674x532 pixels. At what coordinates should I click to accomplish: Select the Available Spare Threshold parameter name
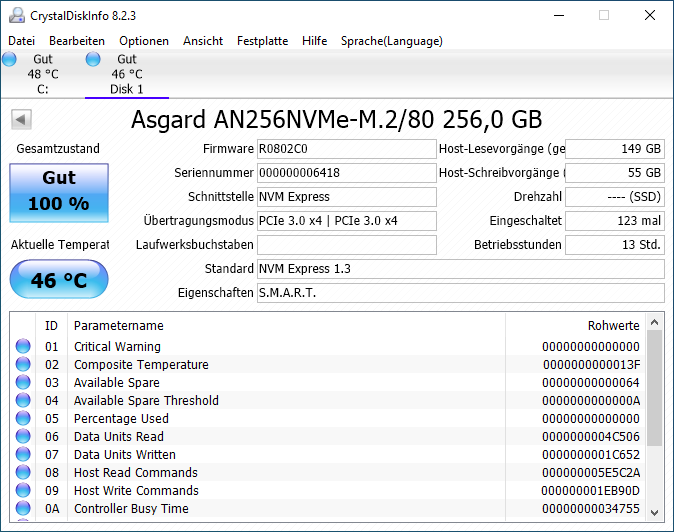(x=146, y=401)
